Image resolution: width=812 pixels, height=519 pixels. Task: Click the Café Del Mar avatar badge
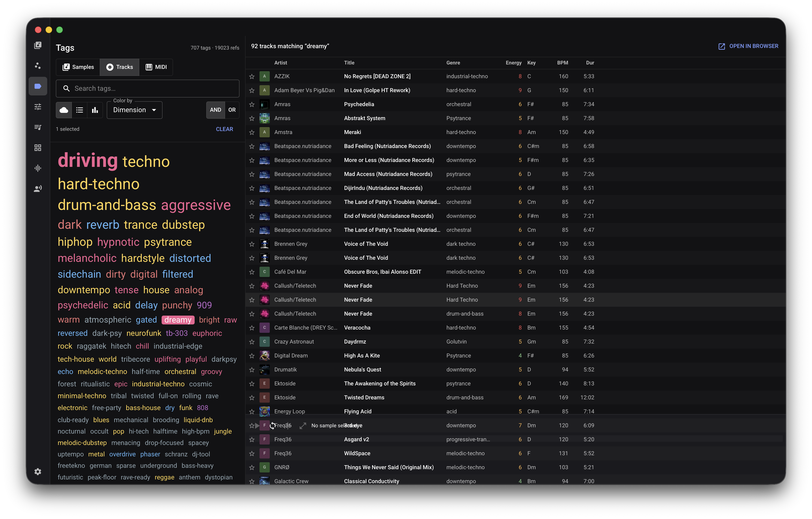(x=264, y=272)
